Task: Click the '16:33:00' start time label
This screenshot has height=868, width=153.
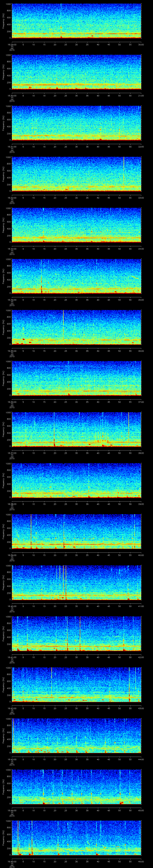Action: [12, 249]
